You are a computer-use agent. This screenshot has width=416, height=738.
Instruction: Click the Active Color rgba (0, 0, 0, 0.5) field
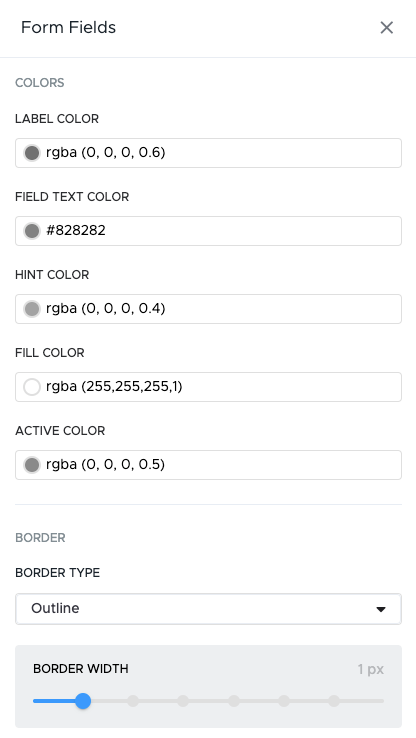pyautogui.click(x=208, y=465)
